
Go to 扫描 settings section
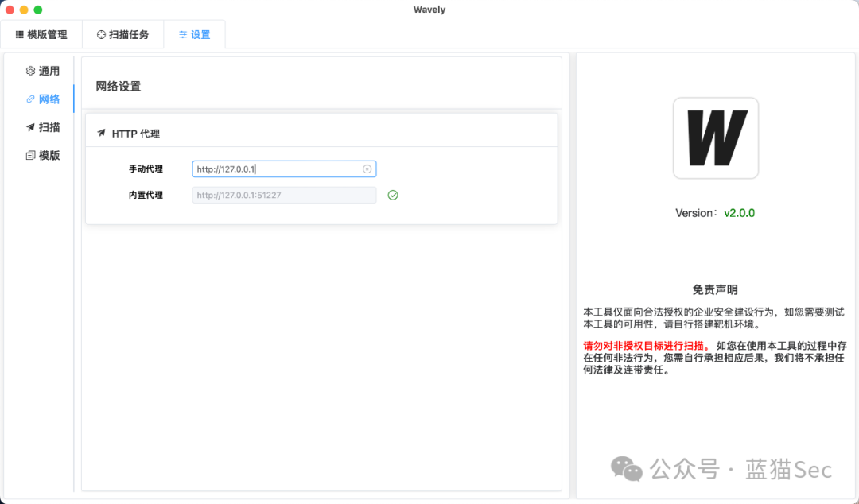coord(43,127)
